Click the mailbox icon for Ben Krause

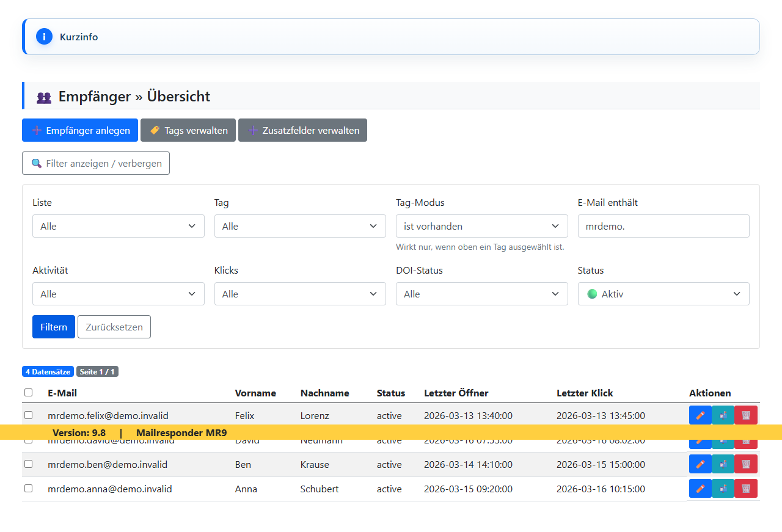[723, 464]
